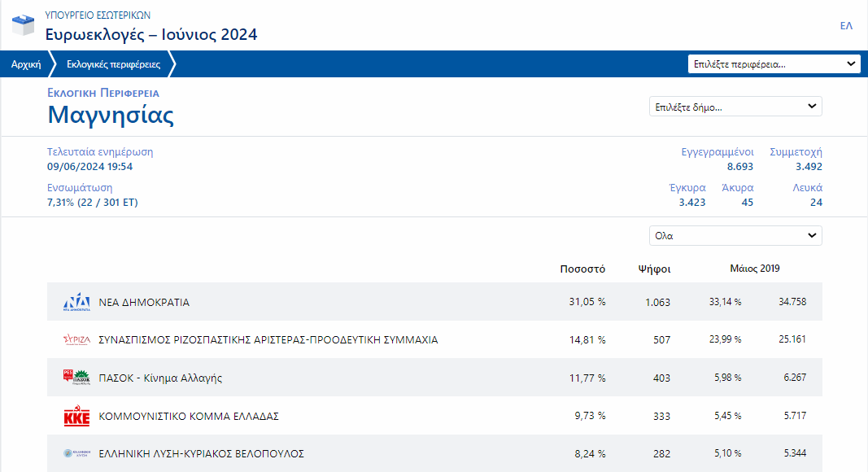Click the 403 votes value
This screenshot has height=472, width=868.
661,378
